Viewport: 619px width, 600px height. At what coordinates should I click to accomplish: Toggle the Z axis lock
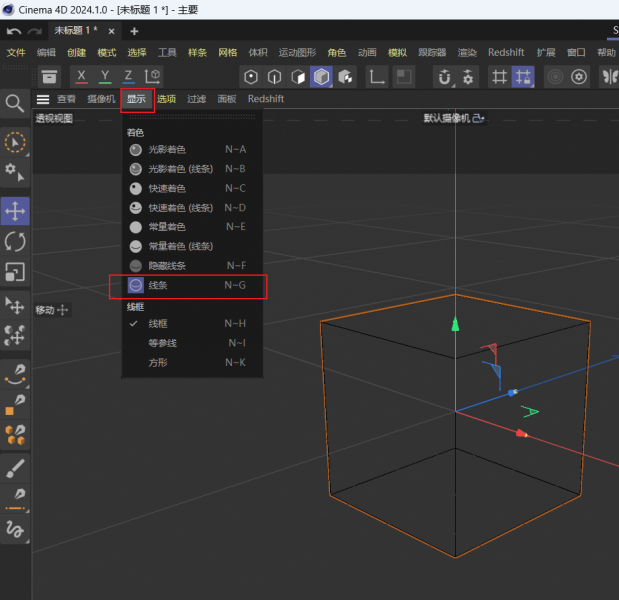click(128, 77)
